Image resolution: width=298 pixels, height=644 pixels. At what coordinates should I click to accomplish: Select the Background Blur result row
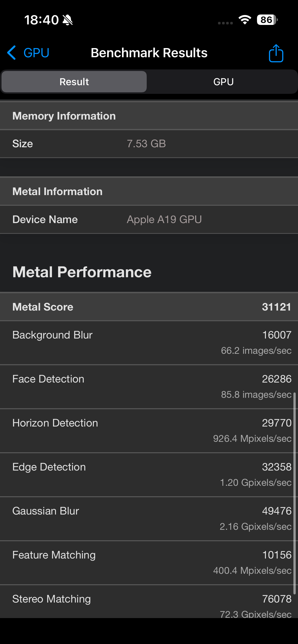(149, 342)
